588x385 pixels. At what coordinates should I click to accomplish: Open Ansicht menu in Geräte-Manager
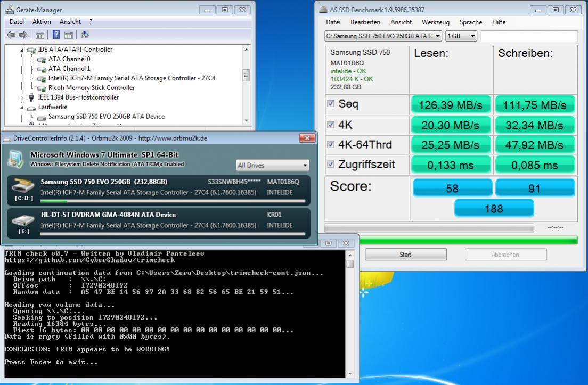coord(70,22)
